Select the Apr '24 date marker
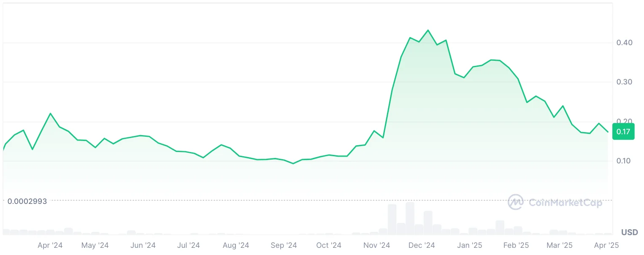644x255 pixels. coord(50,245)
